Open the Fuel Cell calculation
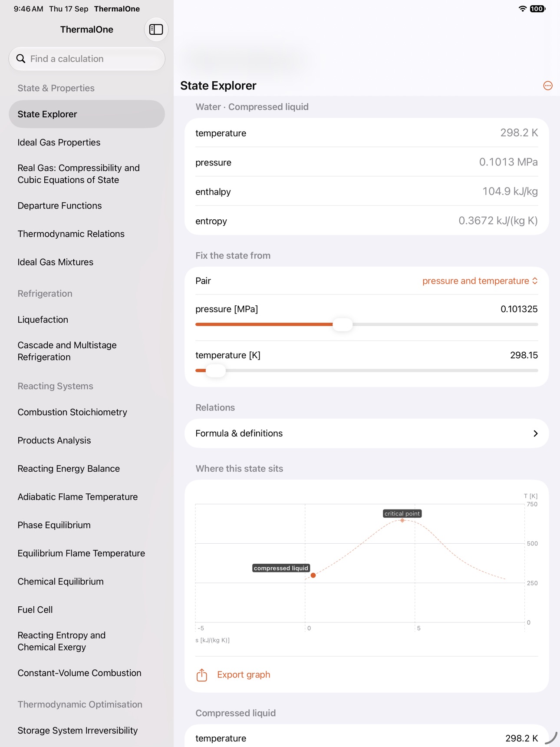560x747 pixels. [87, 610]
